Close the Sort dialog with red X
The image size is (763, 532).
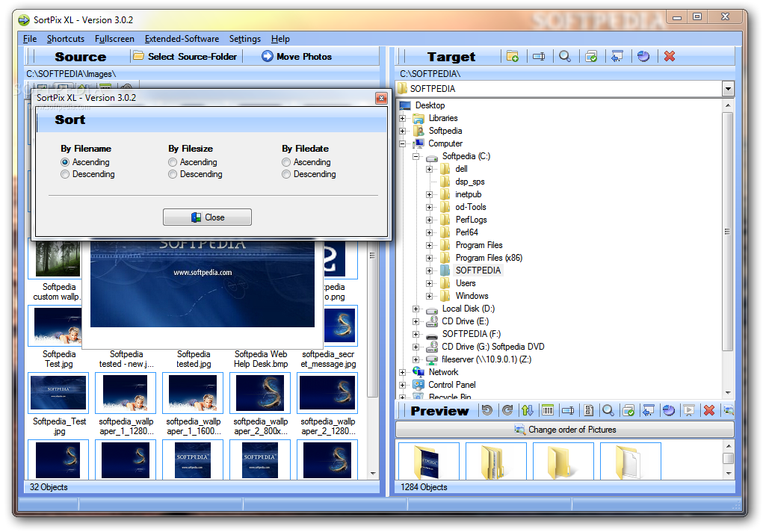(x=381, y=99)
